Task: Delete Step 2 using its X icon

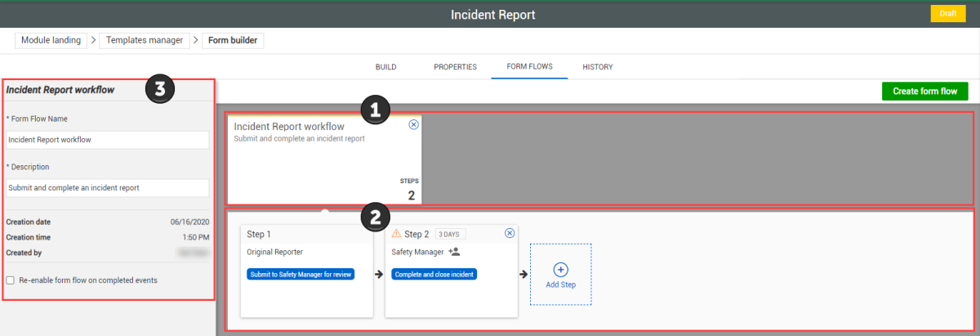Action: point(510,233)
